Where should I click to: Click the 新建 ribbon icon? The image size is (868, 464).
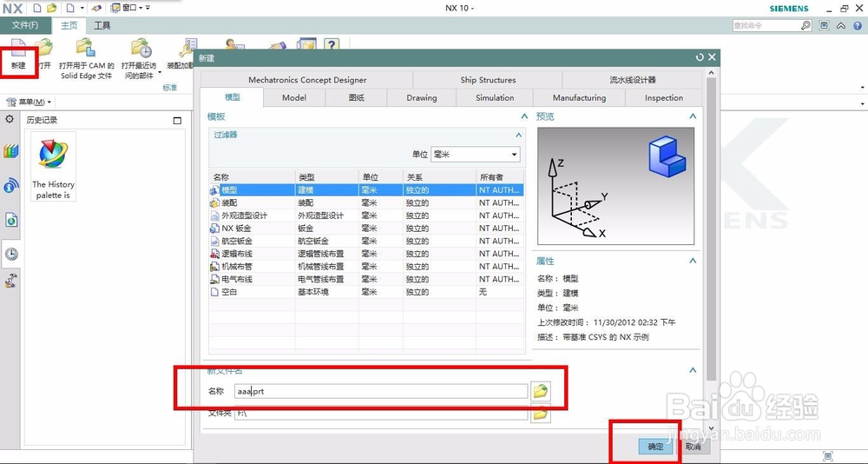[x=18, y=50]
